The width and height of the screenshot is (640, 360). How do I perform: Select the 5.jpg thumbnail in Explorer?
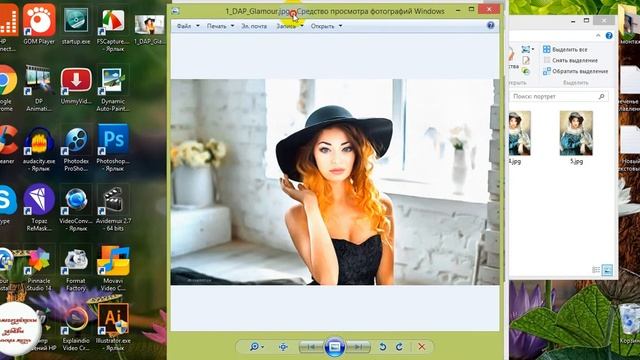point(576,138)
